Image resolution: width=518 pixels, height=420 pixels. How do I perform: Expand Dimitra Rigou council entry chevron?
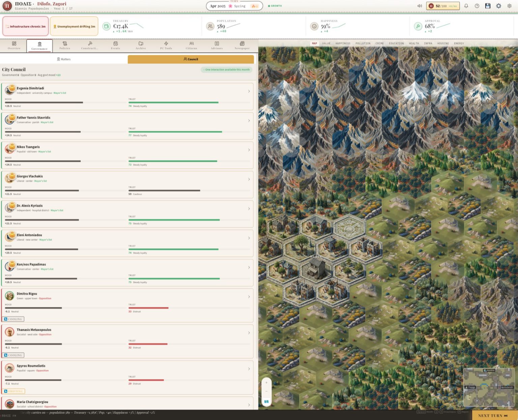tap(249, 297)
